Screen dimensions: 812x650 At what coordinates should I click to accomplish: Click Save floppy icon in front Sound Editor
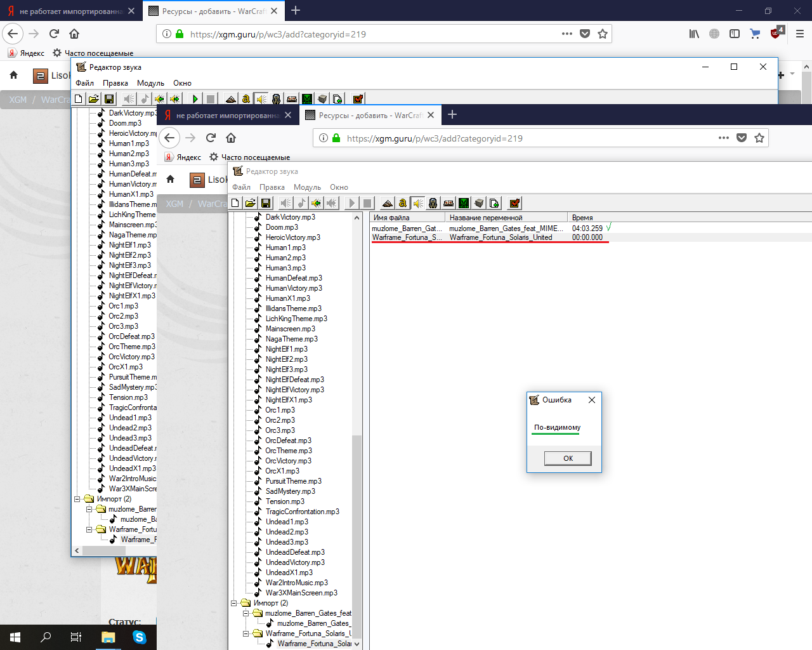tap(266, 203)
